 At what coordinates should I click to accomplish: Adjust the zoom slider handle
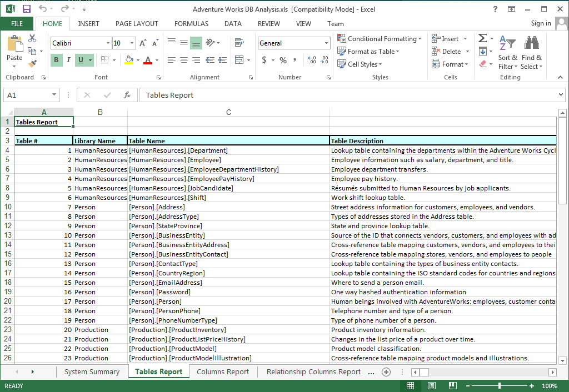[500, 386]
